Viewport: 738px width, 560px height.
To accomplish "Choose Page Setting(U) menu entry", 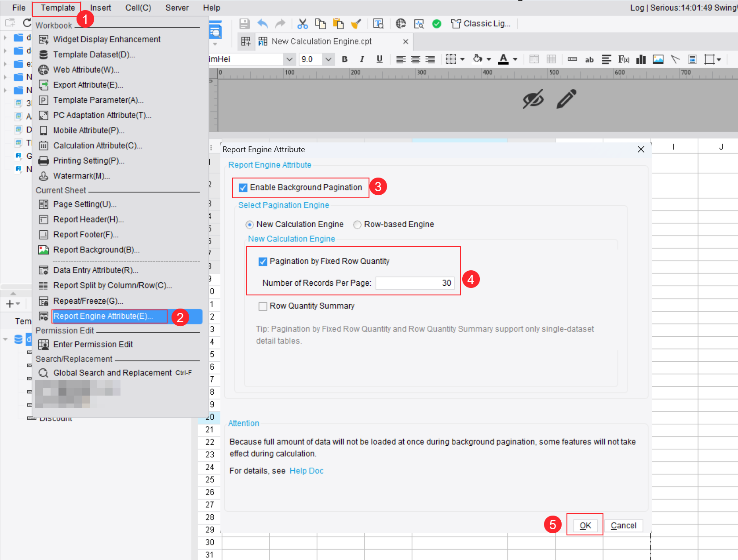I will (117, 204).
